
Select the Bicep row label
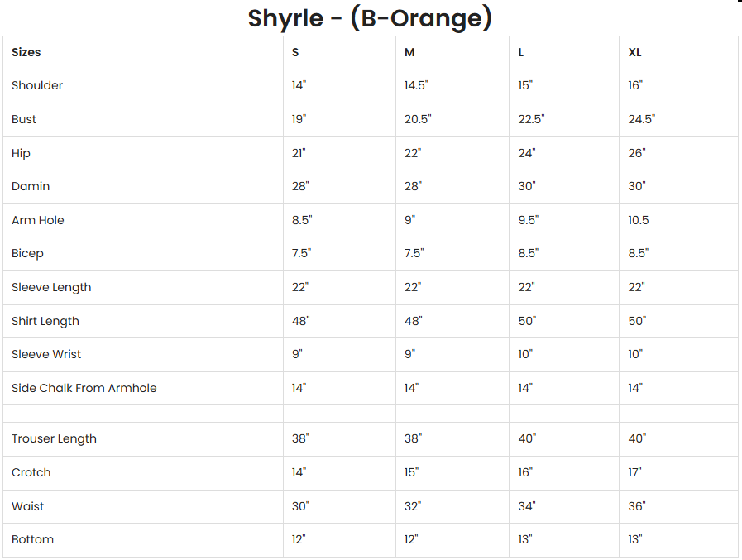click(27, 253)
